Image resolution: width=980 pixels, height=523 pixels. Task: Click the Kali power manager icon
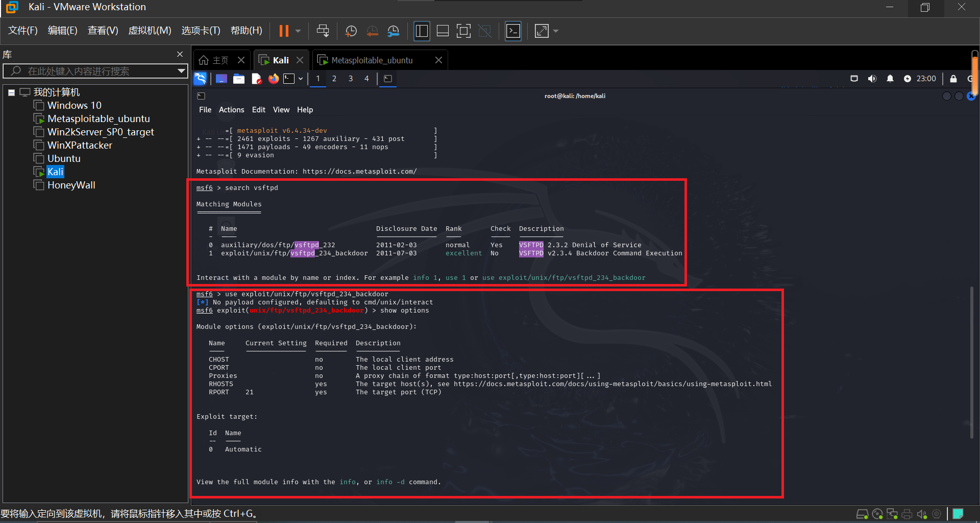tap(908, 79)
